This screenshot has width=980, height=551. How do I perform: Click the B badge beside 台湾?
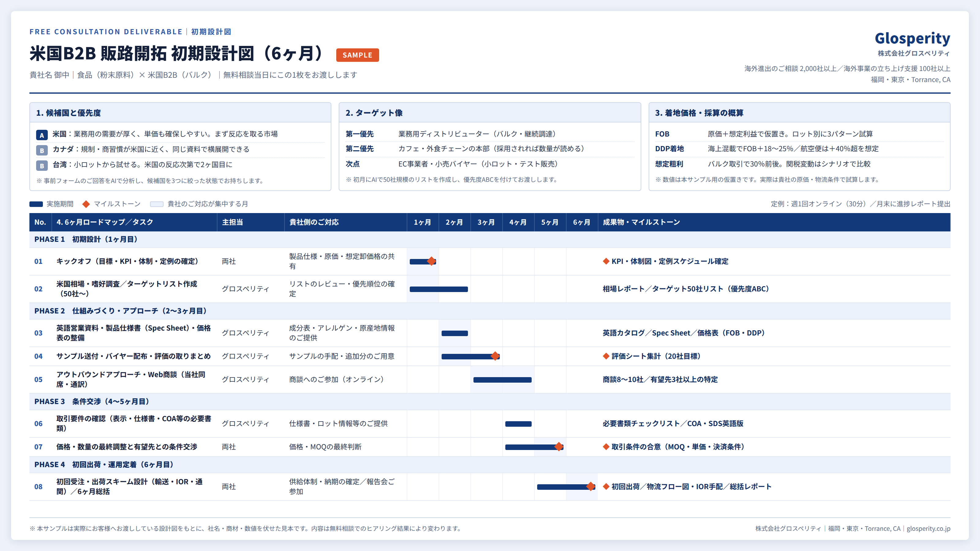pos(42,165)
